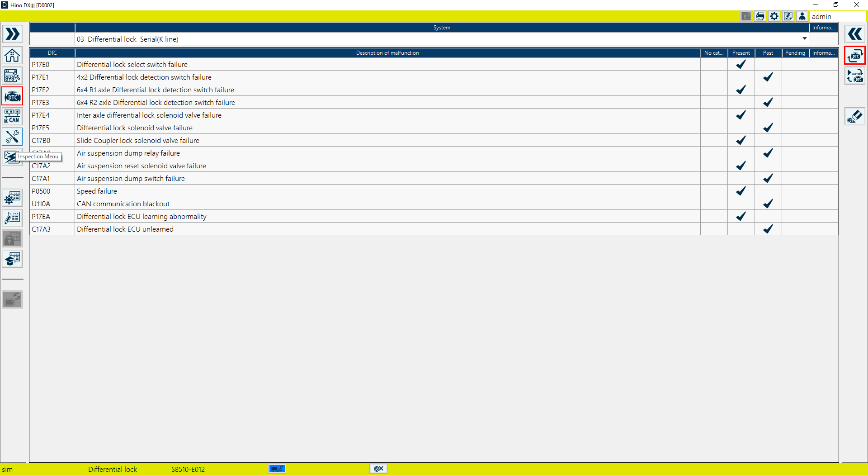
Task: Click Past checkmark for U110A row
Action: 768,204
